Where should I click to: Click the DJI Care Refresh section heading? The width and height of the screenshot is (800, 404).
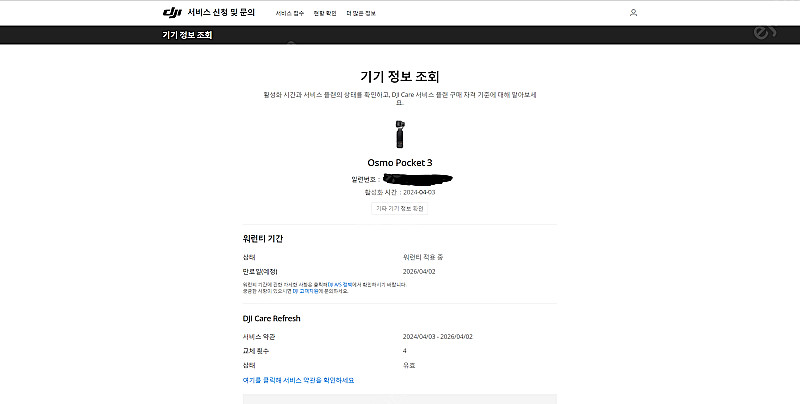tap(271, 318)
